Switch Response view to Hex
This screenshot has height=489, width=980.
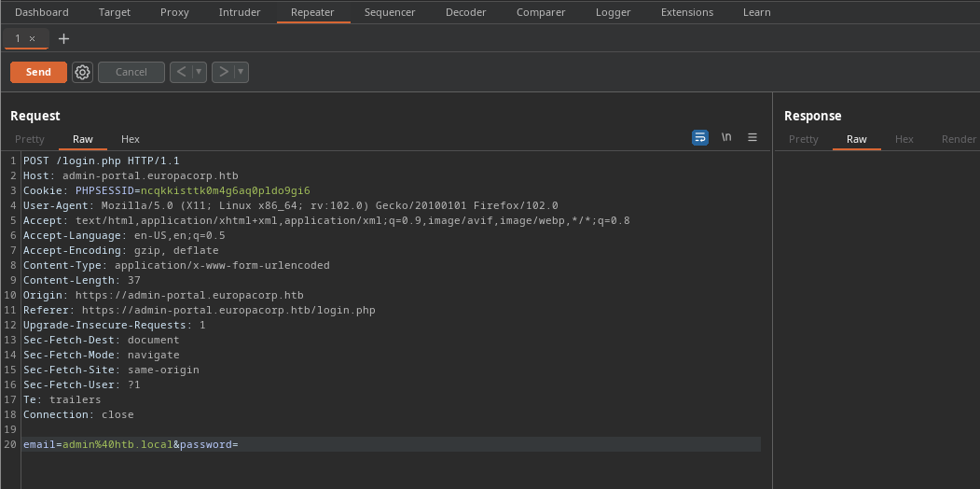click(x=904, y=139)
